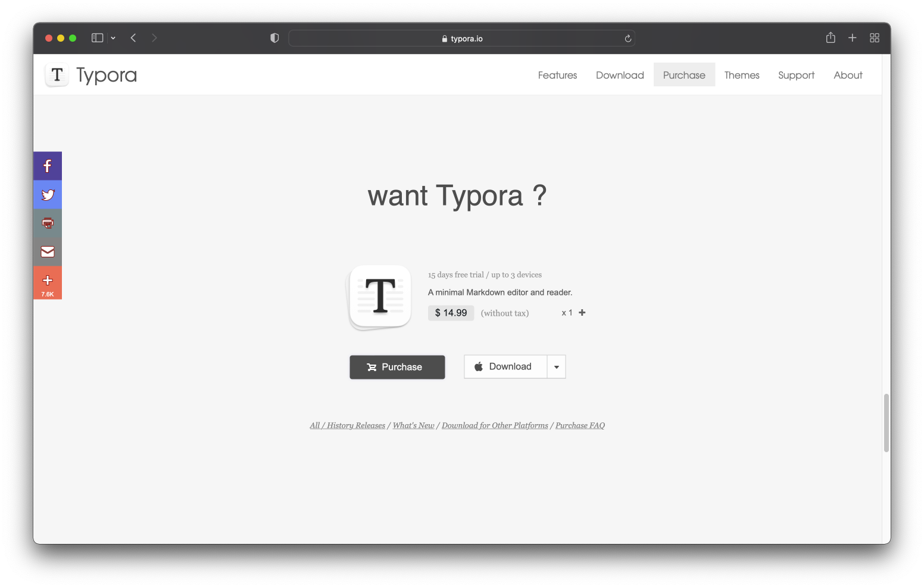Click the Typora T logo in header
Image resolution: width=924 pixels, height=588 pixels.
57,75
